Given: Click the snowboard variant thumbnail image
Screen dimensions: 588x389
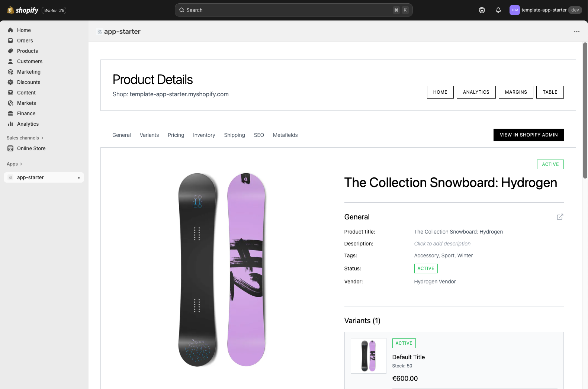Looking at the screenshot, I should point(368,356).
